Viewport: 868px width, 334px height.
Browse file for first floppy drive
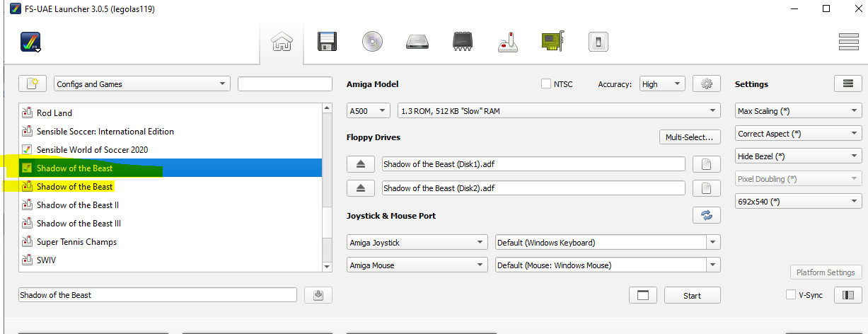(706, 164)
